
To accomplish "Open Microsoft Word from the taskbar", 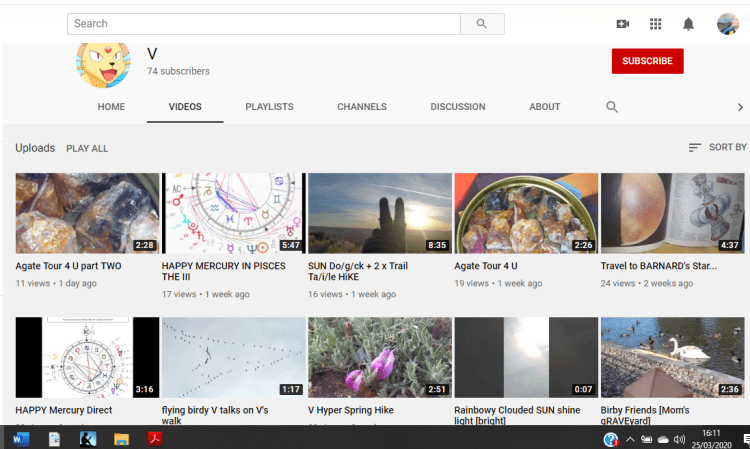I will [21, 438].
